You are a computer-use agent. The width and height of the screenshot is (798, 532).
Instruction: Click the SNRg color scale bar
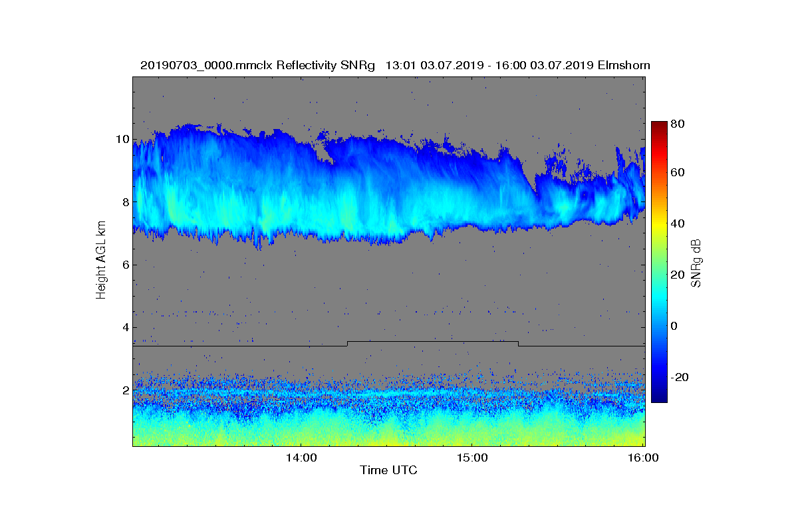(658, 262)
